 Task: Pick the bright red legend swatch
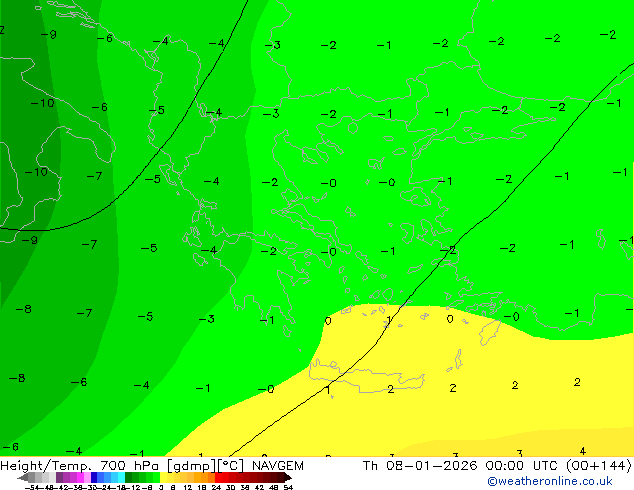[x=218, y=477]
